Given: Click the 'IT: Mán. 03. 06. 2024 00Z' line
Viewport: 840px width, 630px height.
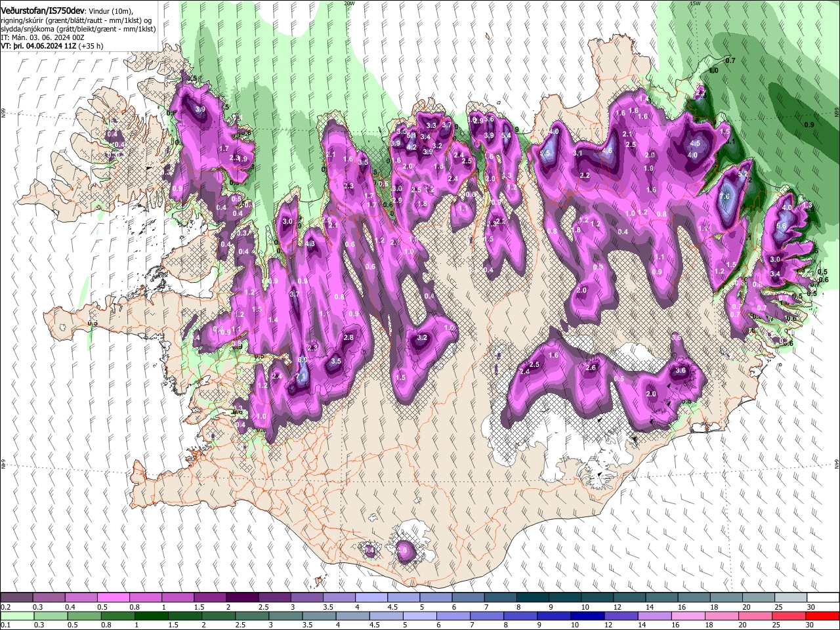Looking at the screenshot, I should click(x=43, y=37).
